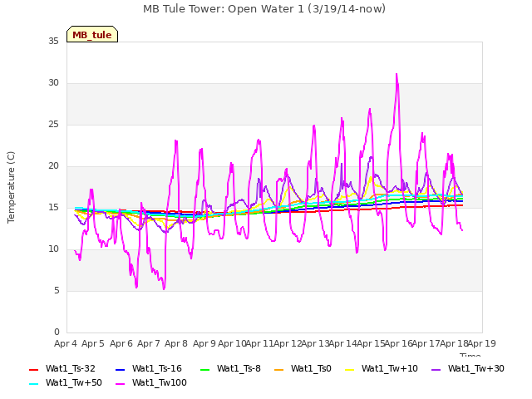Select the Wat1_Ts-8 legend label
The image size is (532, 399).
(239, 369)
